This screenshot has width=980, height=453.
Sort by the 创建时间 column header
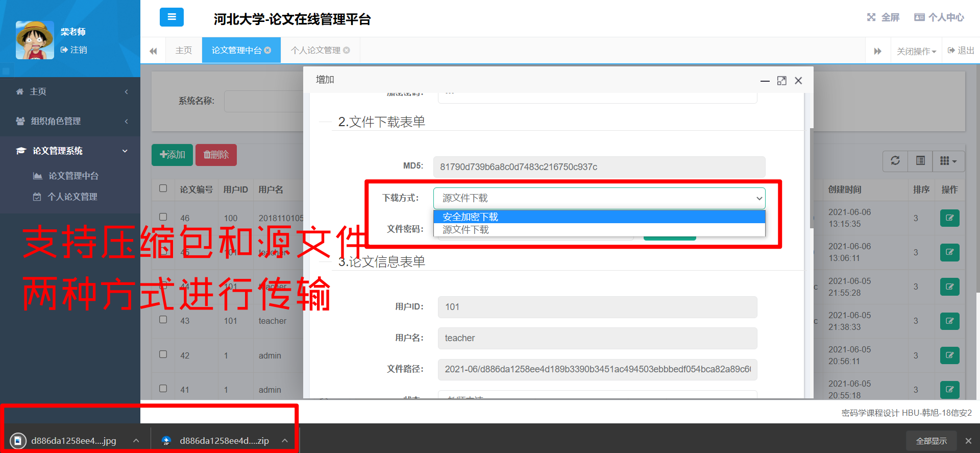845,189
